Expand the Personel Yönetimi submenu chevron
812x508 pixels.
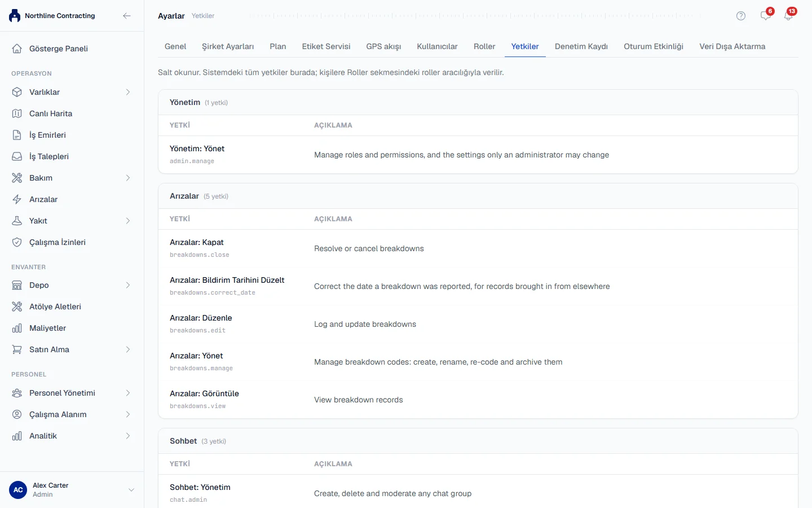(x=128, y=393)
